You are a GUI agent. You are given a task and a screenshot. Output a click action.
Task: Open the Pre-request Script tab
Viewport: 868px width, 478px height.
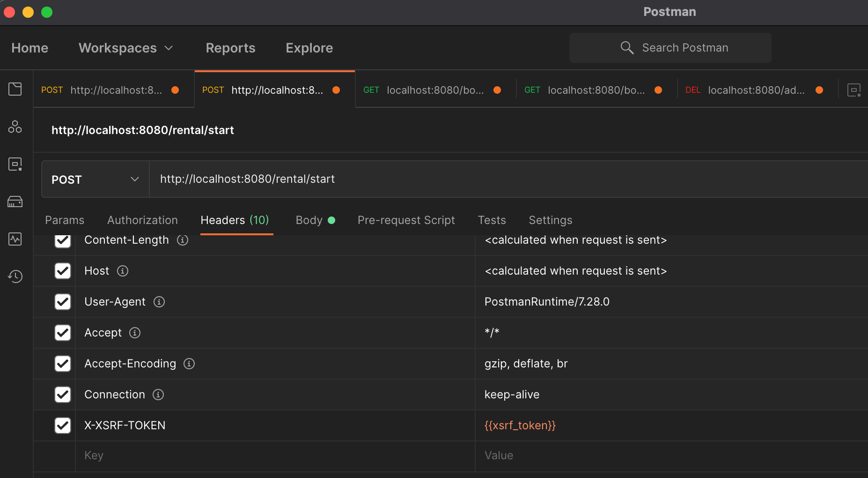tap(406, 220)
